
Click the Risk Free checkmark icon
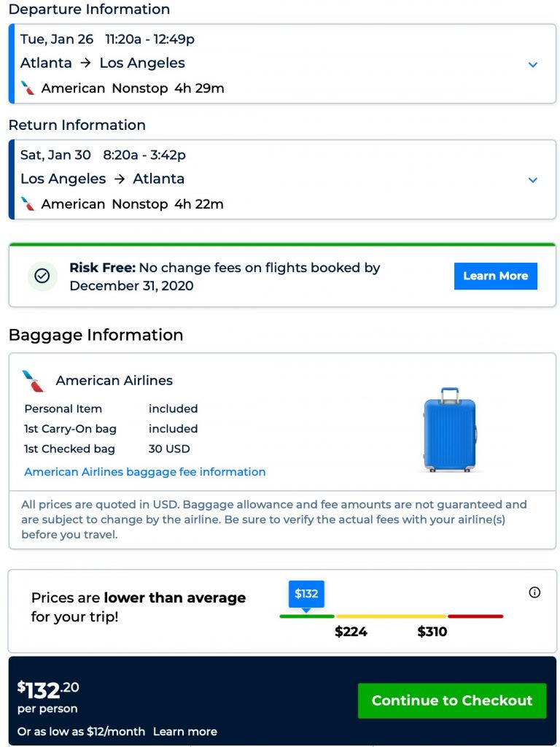click(x=42, y=276)
